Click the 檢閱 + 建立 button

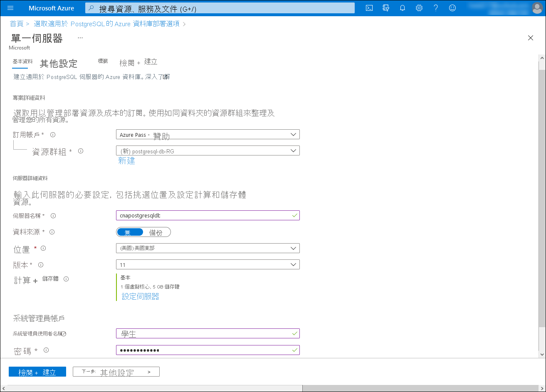pos(37,372)
